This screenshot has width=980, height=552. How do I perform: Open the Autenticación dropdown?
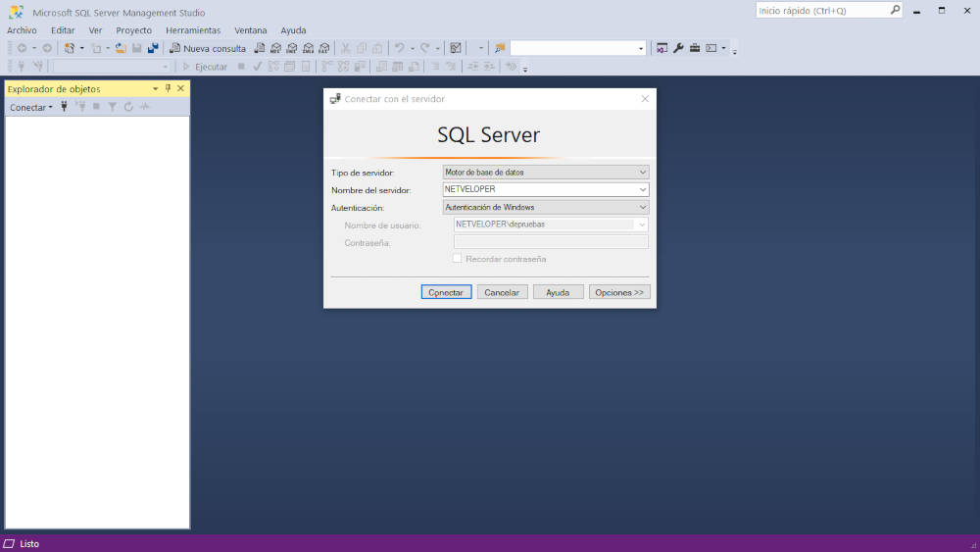pos(546,207)
